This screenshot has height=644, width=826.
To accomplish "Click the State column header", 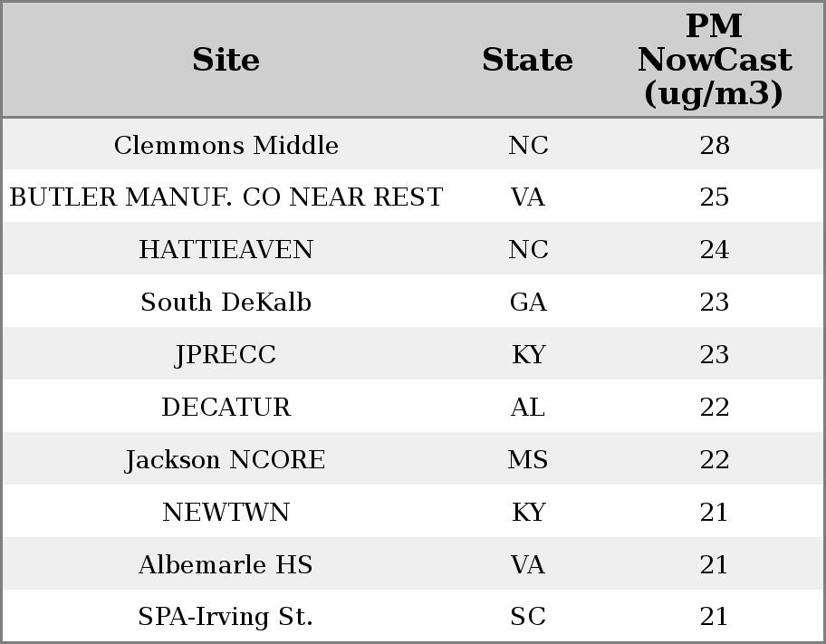I will (x=527, y=60).
